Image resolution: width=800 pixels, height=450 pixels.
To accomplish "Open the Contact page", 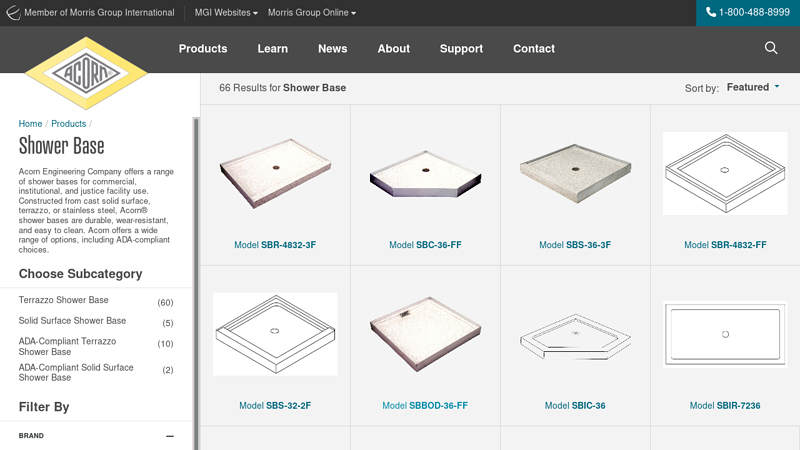I will tap(534, 49).
